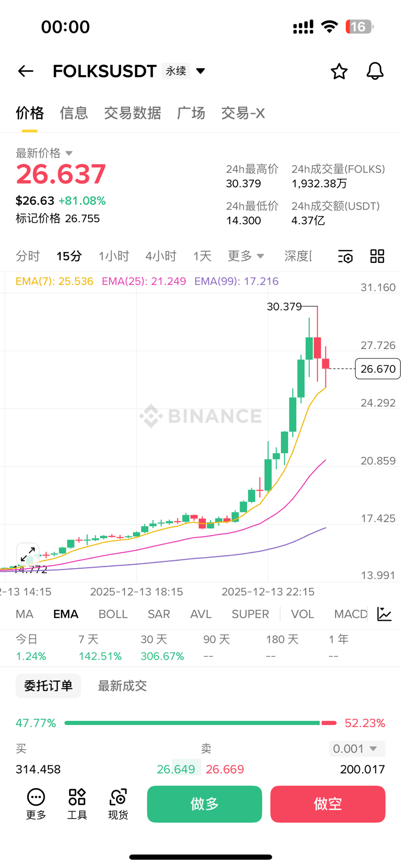Tap the 30.379 high marker on chart
401x868 pixels.
(x=284, y=307)
